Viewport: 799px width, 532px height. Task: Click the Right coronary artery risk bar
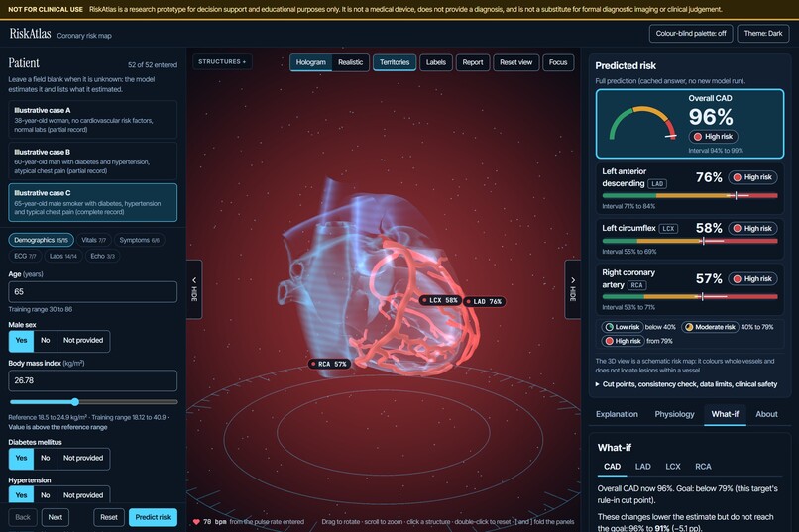tap(689, 296)
